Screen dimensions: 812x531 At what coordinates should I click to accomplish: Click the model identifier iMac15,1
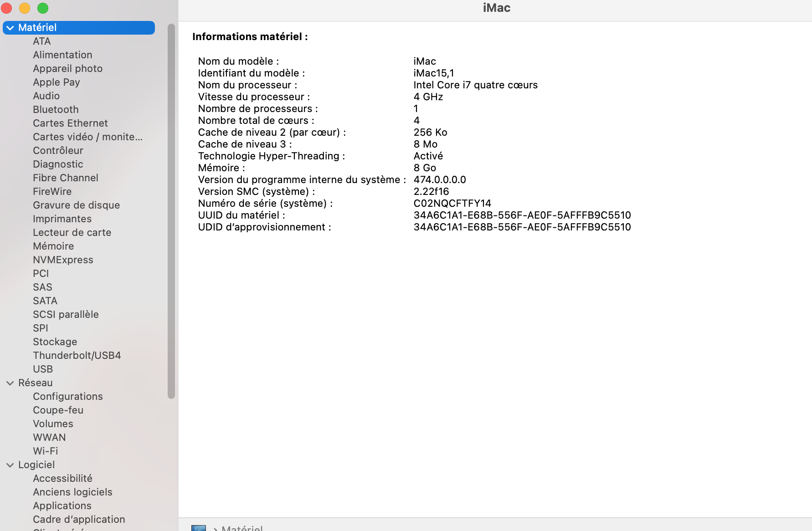pos(433,73)
